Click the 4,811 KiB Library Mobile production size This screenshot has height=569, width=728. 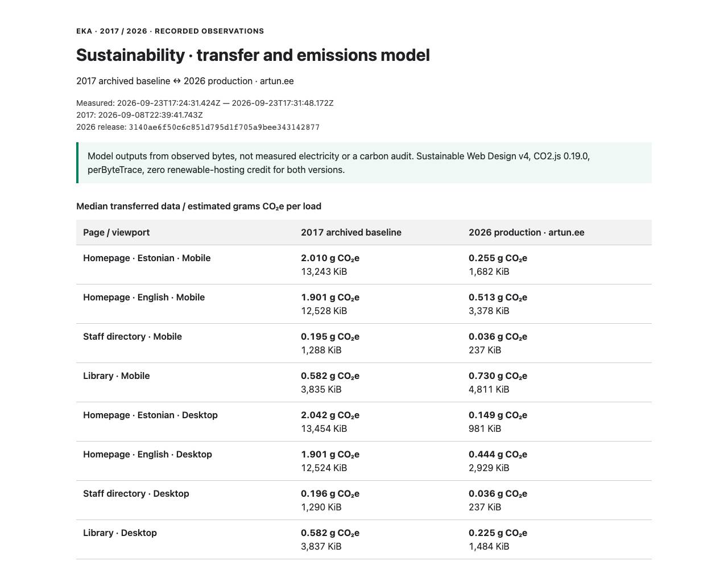click(489, 389)
